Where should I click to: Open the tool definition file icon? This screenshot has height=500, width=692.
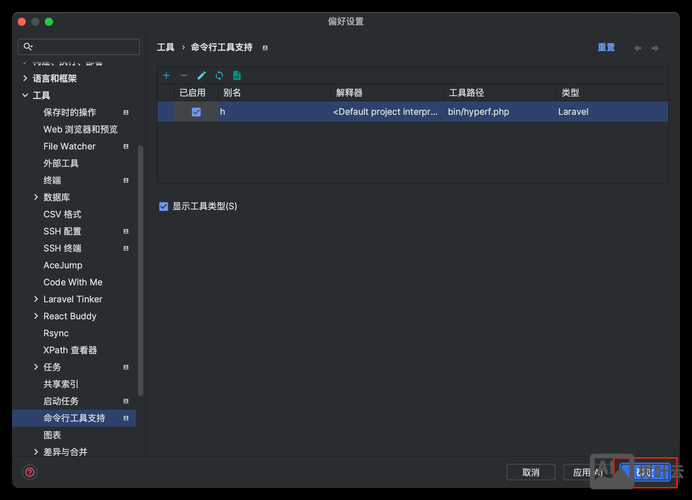[x=237, y=75]
